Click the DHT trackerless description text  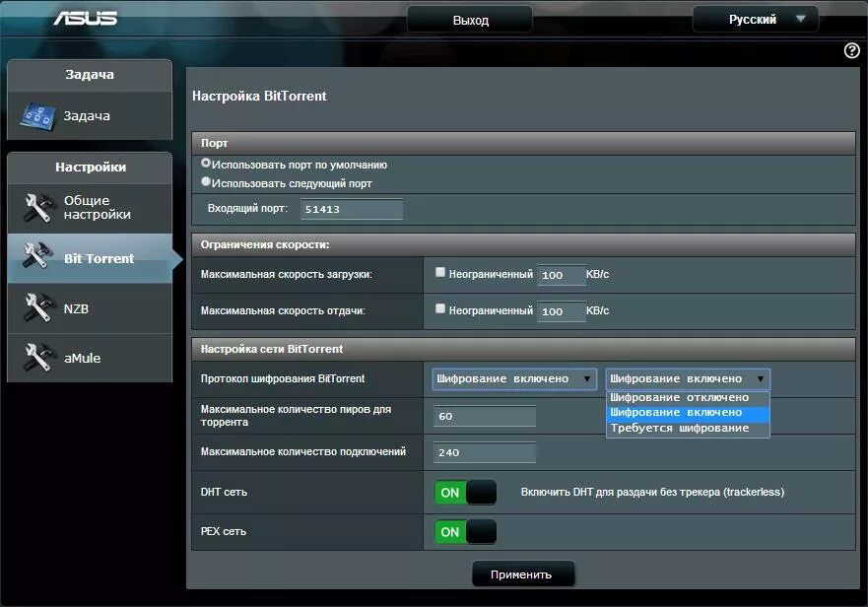tap(652, 492)
